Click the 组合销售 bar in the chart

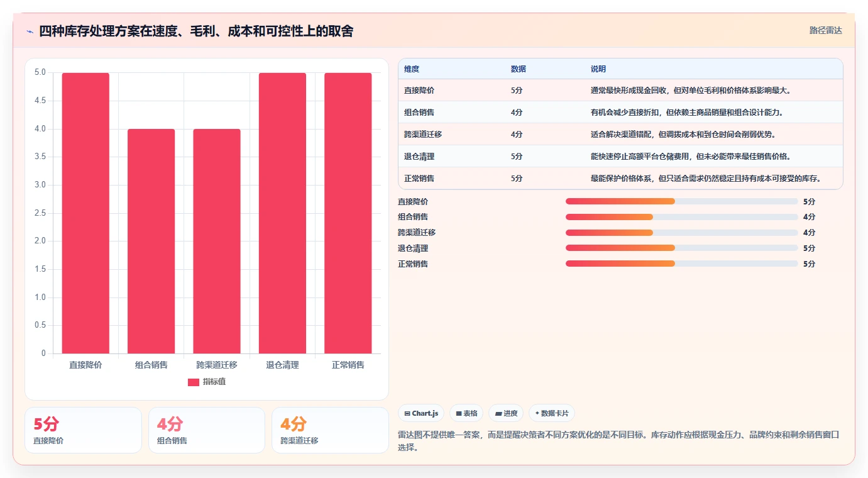tap(151, 241)
